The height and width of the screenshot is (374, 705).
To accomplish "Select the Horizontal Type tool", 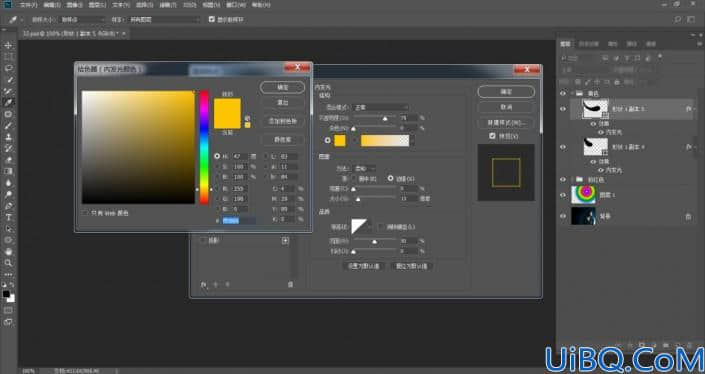I will [8, 218].
